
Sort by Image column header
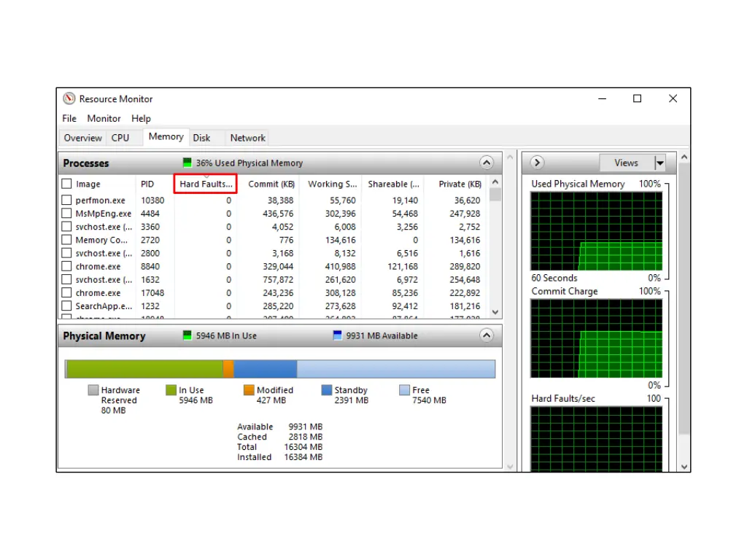pyautogui.click(x=88, y=184)
